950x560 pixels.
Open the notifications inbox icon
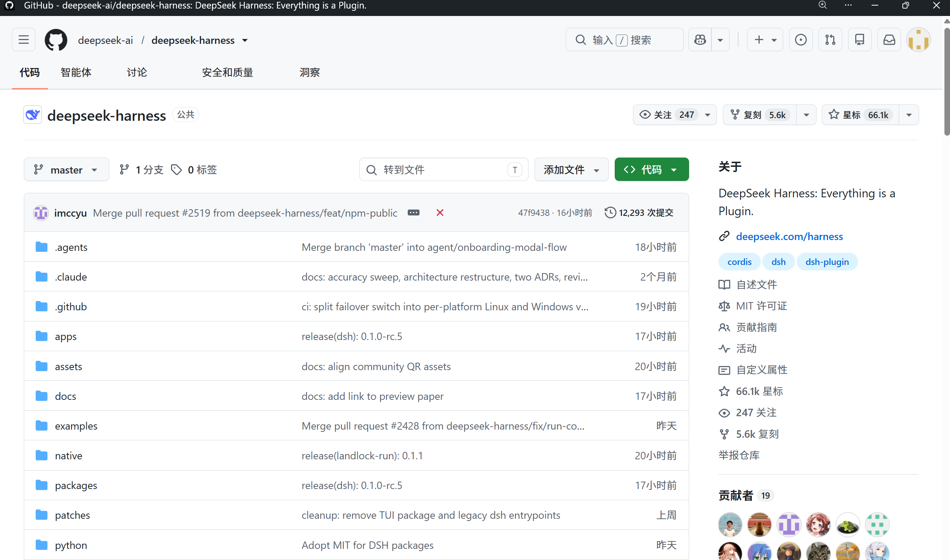[x=889, y=40]
